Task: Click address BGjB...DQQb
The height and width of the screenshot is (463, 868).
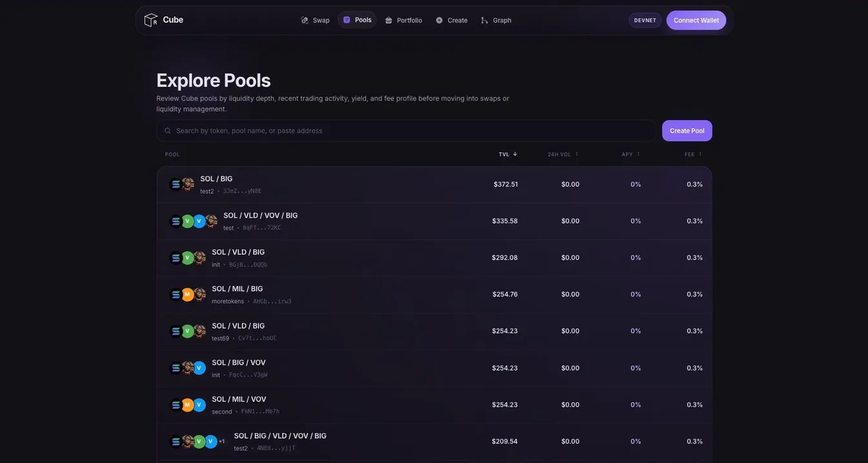Action: [x=248, y=265]
